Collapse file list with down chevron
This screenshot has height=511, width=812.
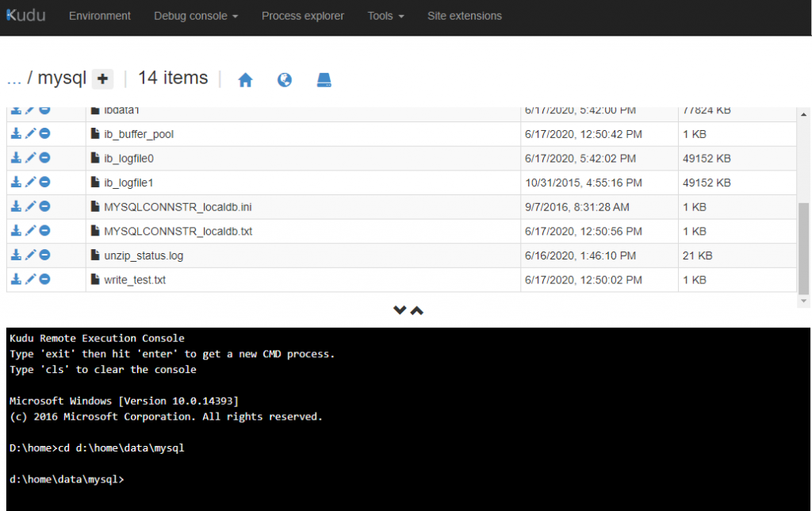[x=400, y=310]
